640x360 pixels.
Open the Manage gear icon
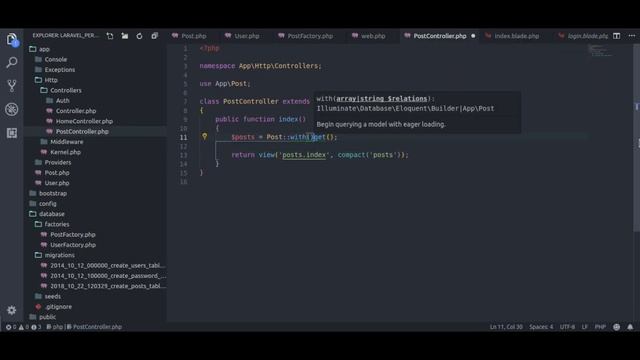[x=11, y=310]
